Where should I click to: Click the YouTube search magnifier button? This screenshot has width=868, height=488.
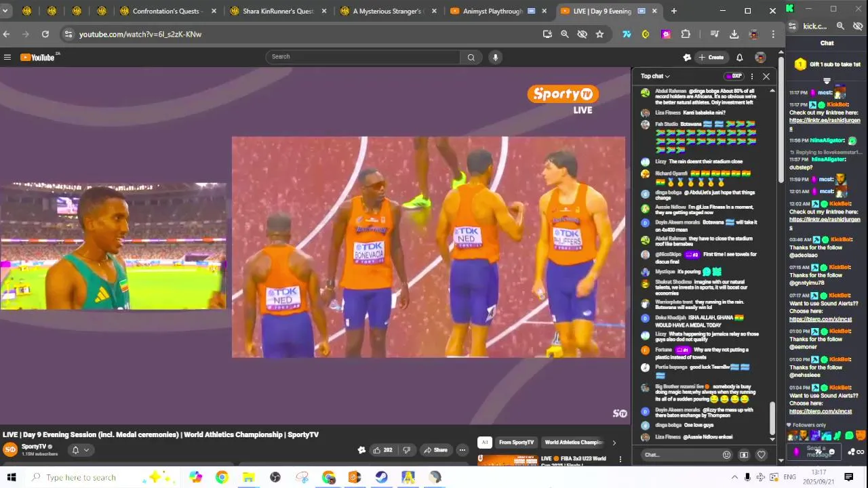click(x=471, y=58)
